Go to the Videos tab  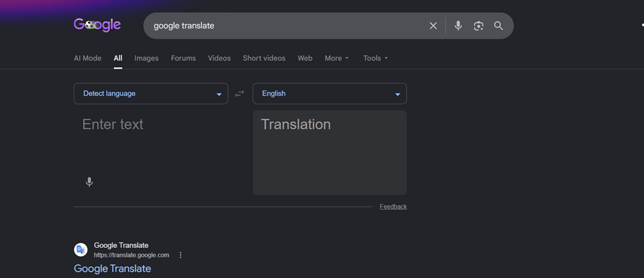coord(220,59)
